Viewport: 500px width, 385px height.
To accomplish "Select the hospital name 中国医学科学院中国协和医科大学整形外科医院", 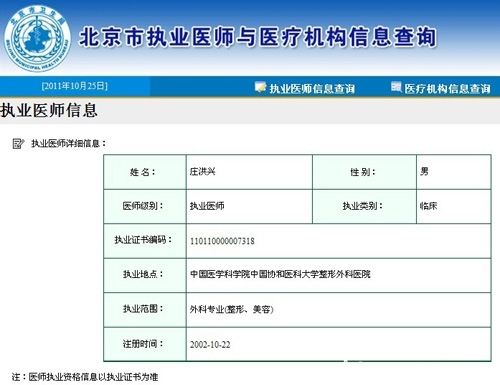I will 280,274.
